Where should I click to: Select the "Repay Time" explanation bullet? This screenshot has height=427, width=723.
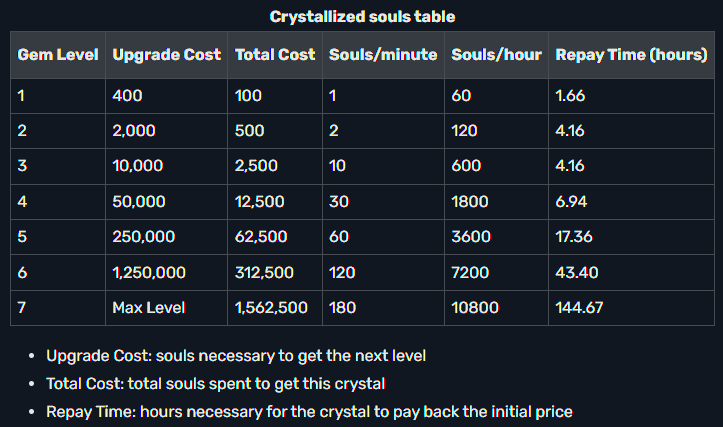coord(309,412)
